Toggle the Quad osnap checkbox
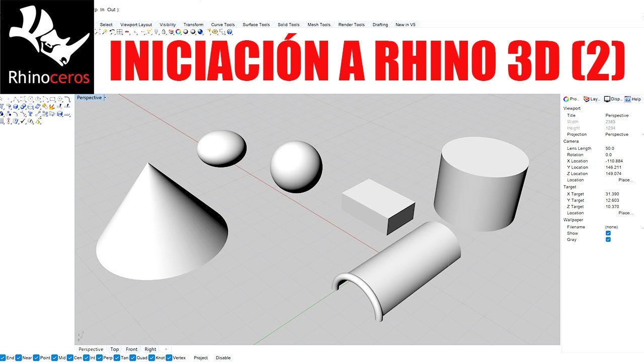The width and height of the screenshot is (644, 362). (x=133, y=358)
